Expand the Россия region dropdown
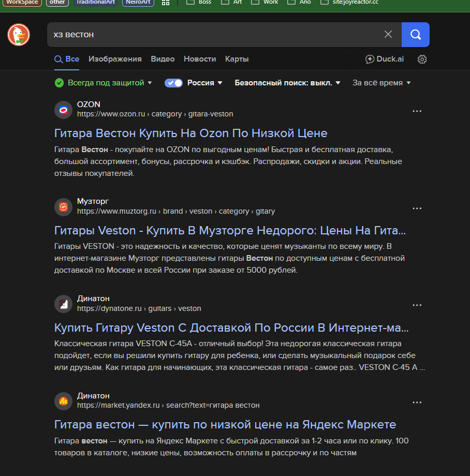 204,83
